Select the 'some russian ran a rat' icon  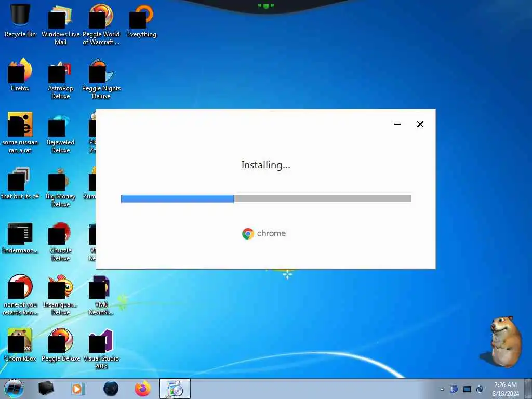pos(20,132)
